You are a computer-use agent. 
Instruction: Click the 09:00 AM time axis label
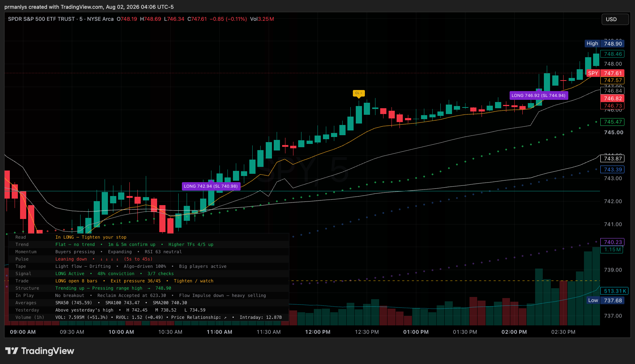coord(23,332)
